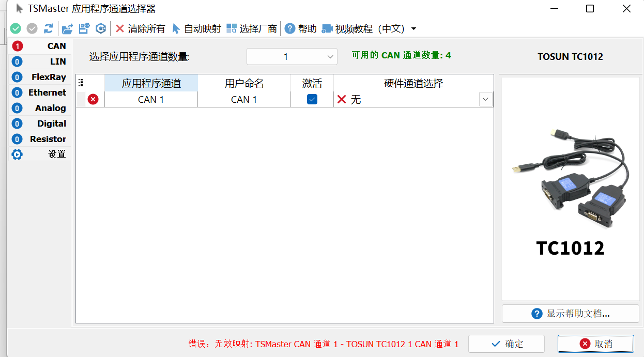644x357 pixels.
Task: Click the red error icon in CAN 1 row
Action: (x=93, y=99)
